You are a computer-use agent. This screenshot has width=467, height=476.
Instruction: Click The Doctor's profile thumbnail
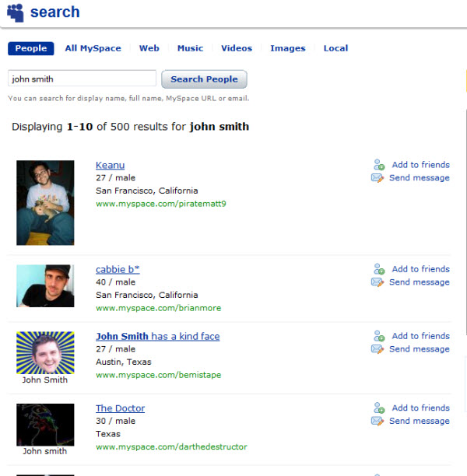coord(45,425)
